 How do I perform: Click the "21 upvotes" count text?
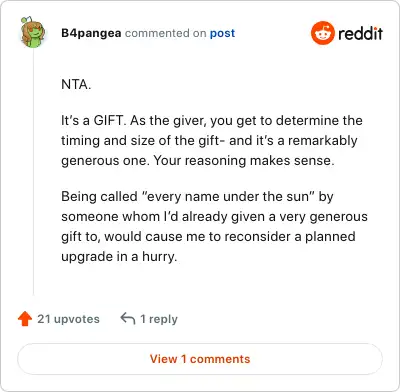click(68, 319)
